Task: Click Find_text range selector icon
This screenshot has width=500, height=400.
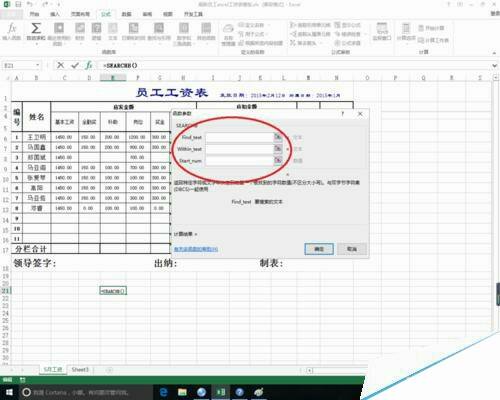Action: [278, 137]
